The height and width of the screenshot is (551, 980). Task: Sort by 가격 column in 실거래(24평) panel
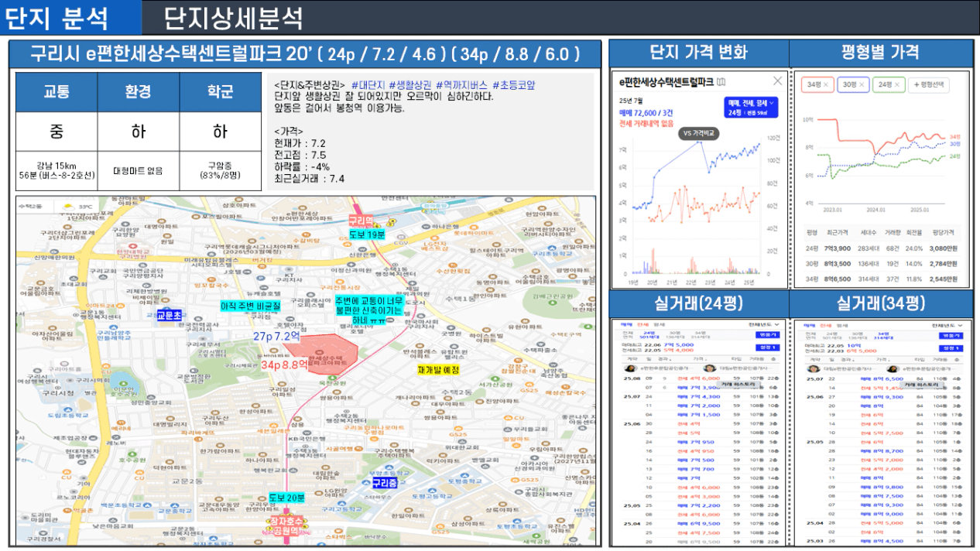coord(701,359)
